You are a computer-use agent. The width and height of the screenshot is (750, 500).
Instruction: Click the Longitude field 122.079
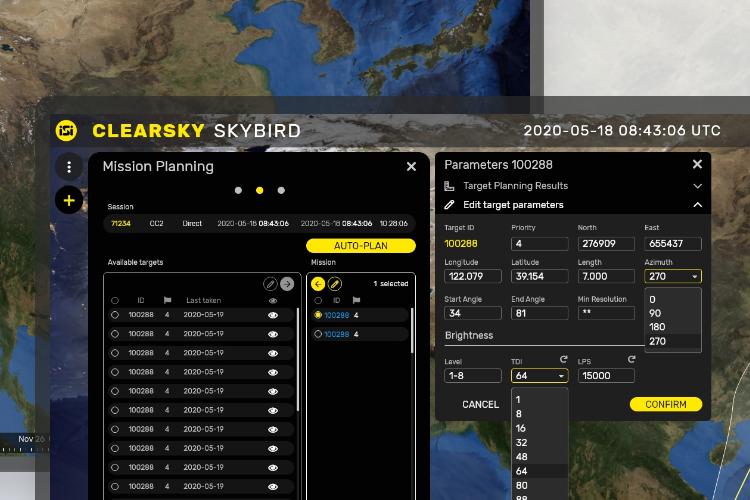(x=473, y=276)
